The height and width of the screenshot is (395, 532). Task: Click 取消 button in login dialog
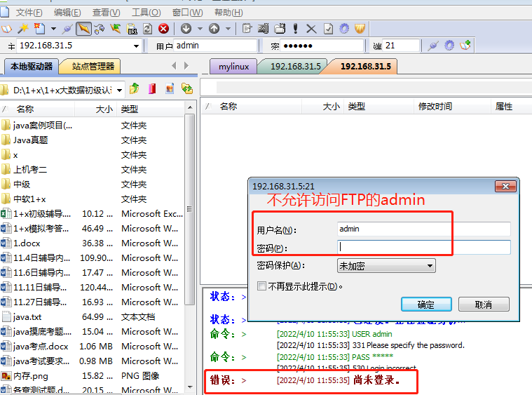coord(484,304)
